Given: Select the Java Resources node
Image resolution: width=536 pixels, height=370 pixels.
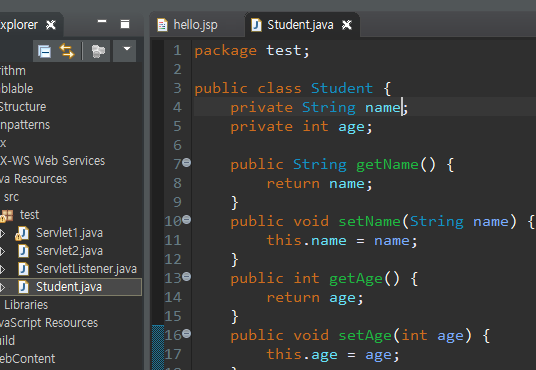Looking at the screenshot, I should 34,179.
